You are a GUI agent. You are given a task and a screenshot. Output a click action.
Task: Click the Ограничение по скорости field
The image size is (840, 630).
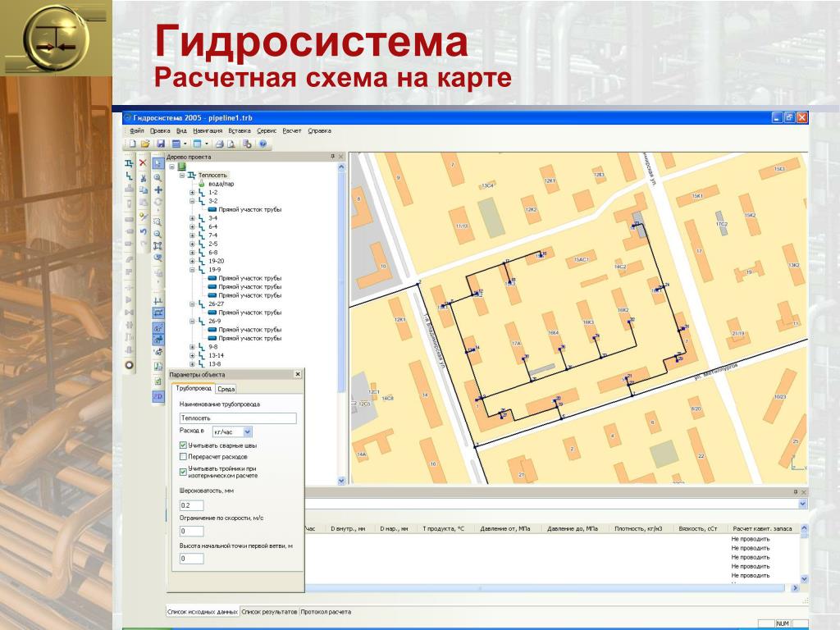tap(191, 531)
